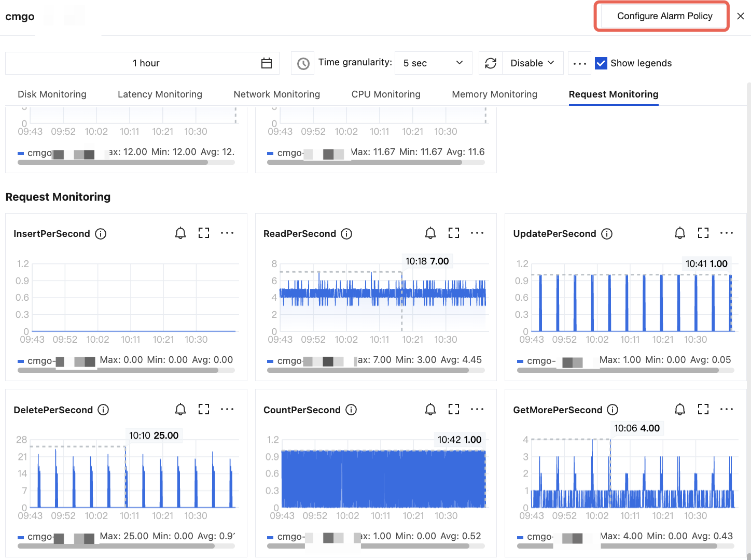751x560 pixels.
Task: Open more options on CountPerSecond chart
Action: click(x=477, y=410)
